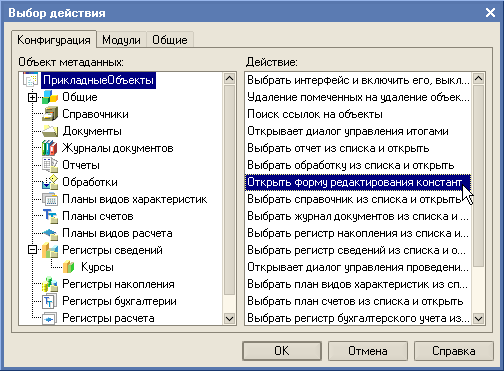The image size is (504, 371).
Task: Collapse the Регистры сведений node
Action: pyautogui.click(x=32, y=250)
